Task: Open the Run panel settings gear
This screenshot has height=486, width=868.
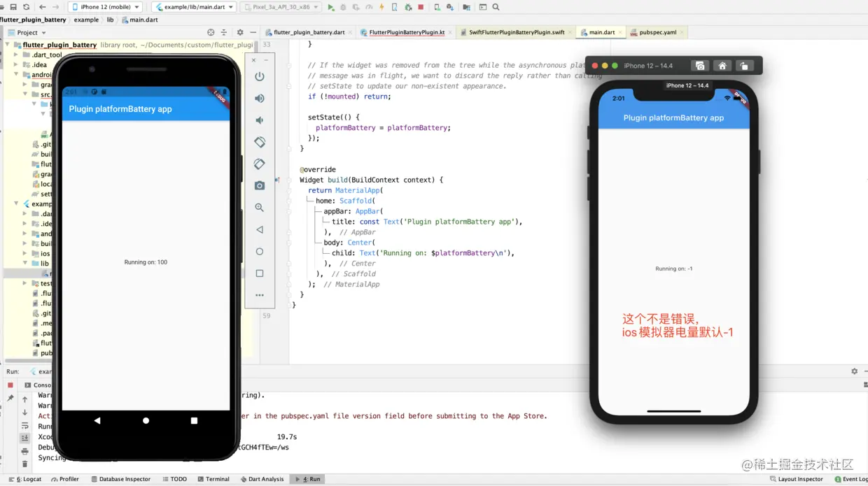Action: click(x=854, y=371)
